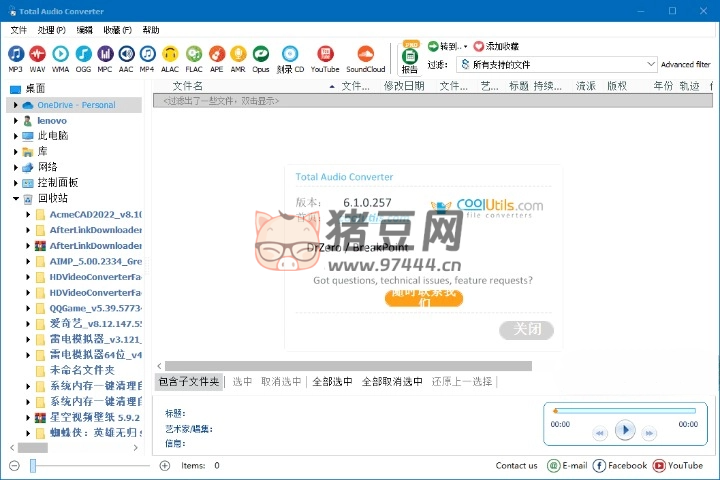
Task: Click 全部选中 to check all files
Action: 332,382
